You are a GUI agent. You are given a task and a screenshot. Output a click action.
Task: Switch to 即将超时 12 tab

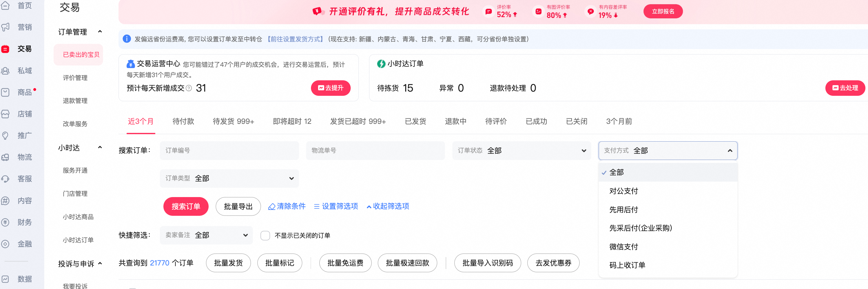[292, 122]
